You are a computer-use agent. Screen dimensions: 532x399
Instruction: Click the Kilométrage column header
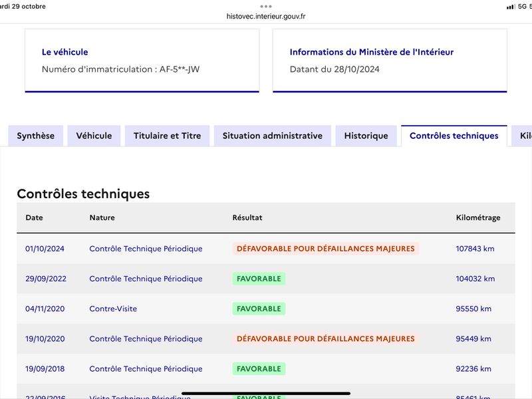click(478, 218)
